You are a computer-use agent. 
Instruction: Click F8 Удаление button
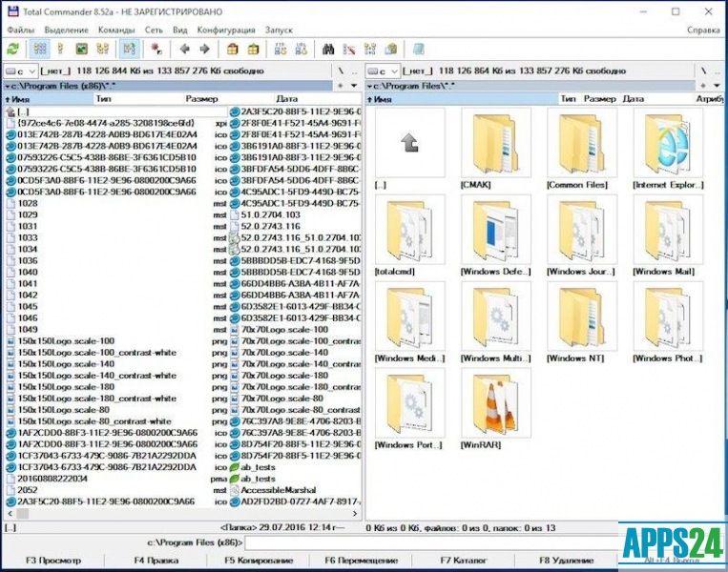pos(567,561)
